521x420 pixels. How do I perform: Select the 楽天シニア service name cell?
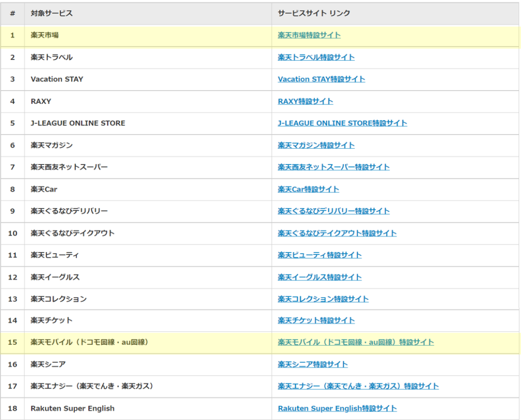click(x=148, y=365)
